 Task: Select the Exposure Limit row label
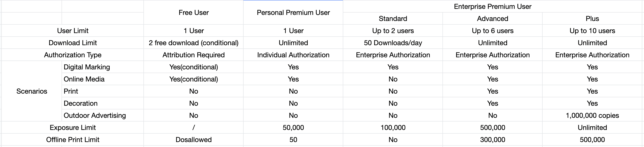[73, 128]
